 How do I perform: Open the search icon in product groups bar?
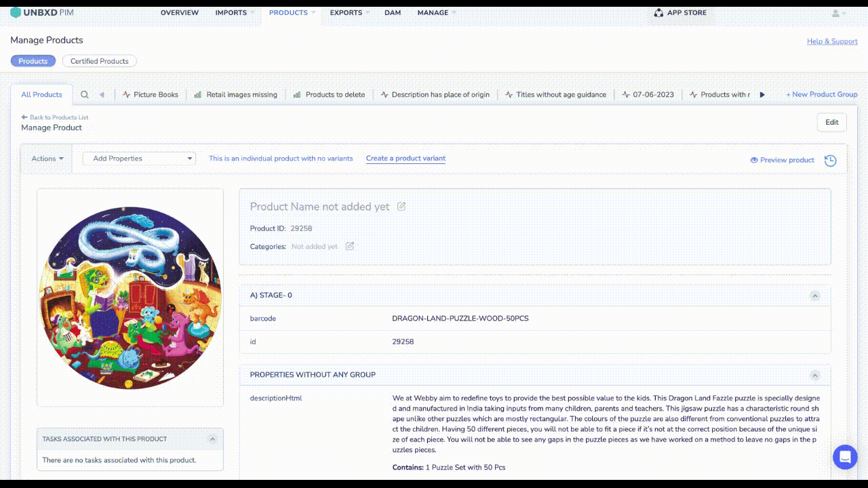point(85,95)
